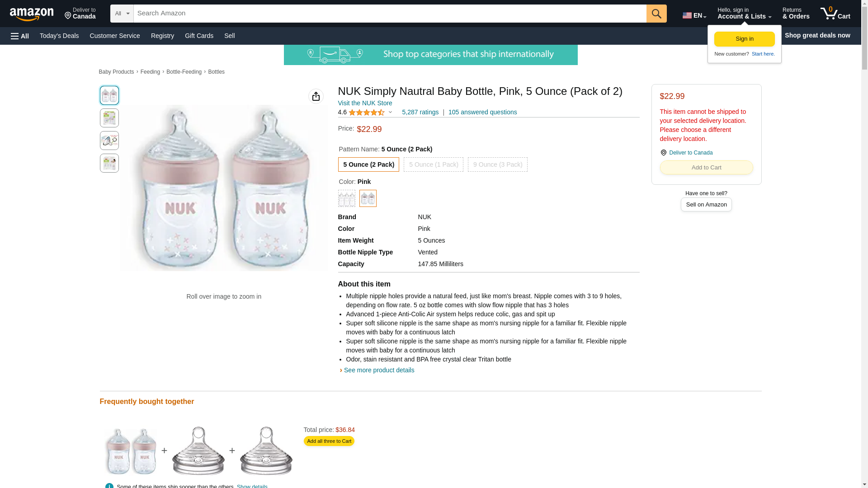
Task: Expand the EN language selector
Action: (x=694, y=15)
